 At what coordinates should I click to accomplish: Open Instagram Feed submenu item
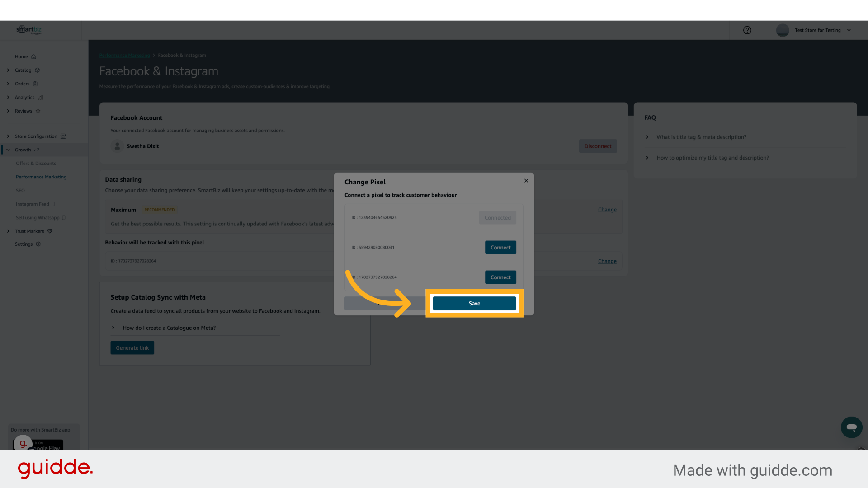tap(33, 204)
